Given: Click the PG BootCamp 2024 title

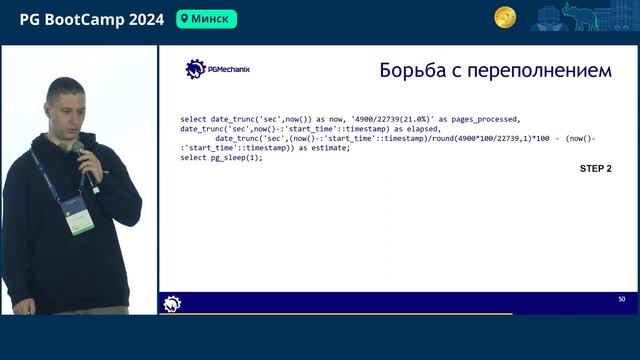Looking at the screenshot, I should (92, 19).
